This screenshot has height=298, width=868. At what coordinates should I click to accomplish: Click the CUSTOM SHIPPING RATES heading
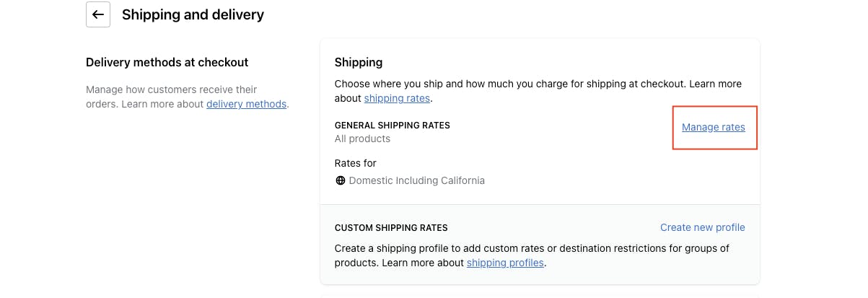tap(391, 228)
